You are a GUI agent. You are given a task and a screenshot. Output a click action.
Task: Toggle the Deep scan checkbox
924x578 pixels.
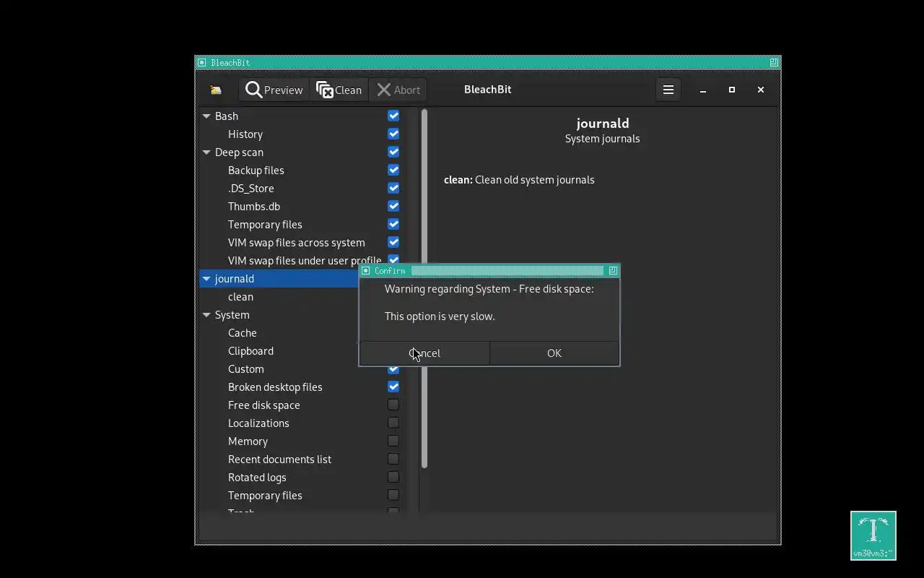[393, 152]
